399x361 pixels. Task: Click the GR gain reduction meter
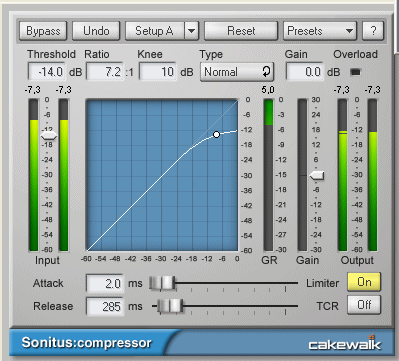(x=268, y=175)
